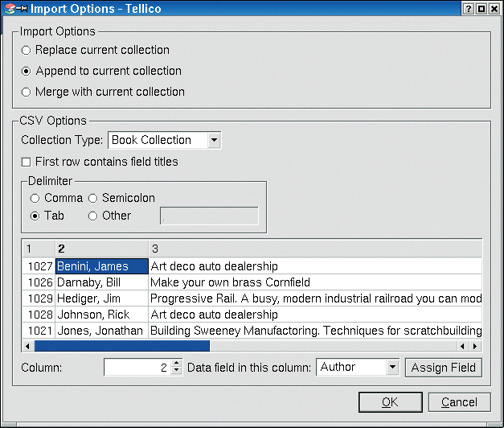
Task: Select the Progressive Rail title cell
Action: tap(315, 298)
